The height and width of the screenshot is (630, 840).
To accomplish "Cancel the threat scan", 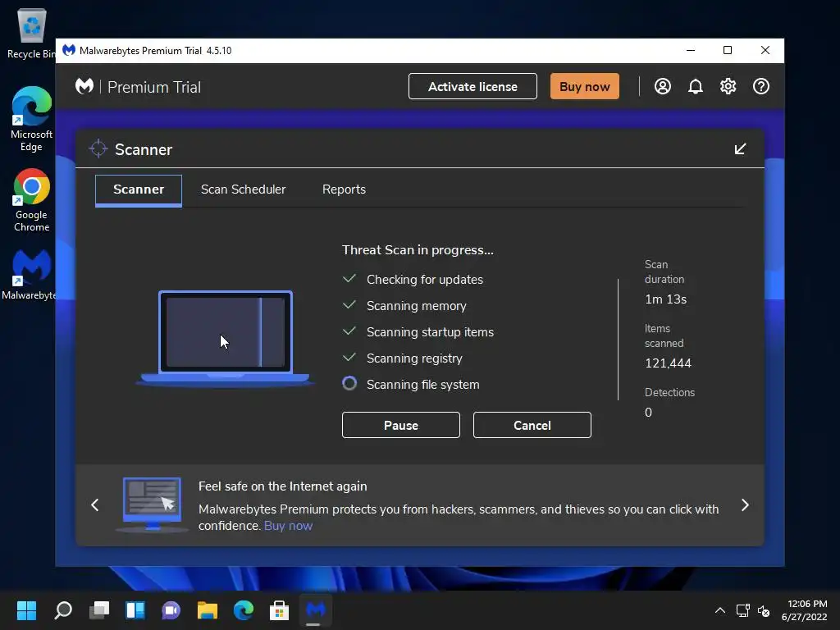I will (x=532, y=425).
